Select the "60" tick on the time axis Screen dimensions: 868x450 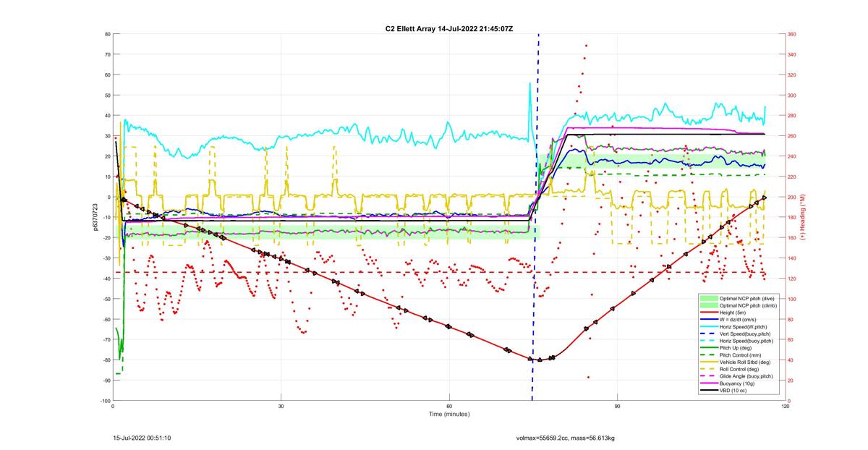coord(449,407)
